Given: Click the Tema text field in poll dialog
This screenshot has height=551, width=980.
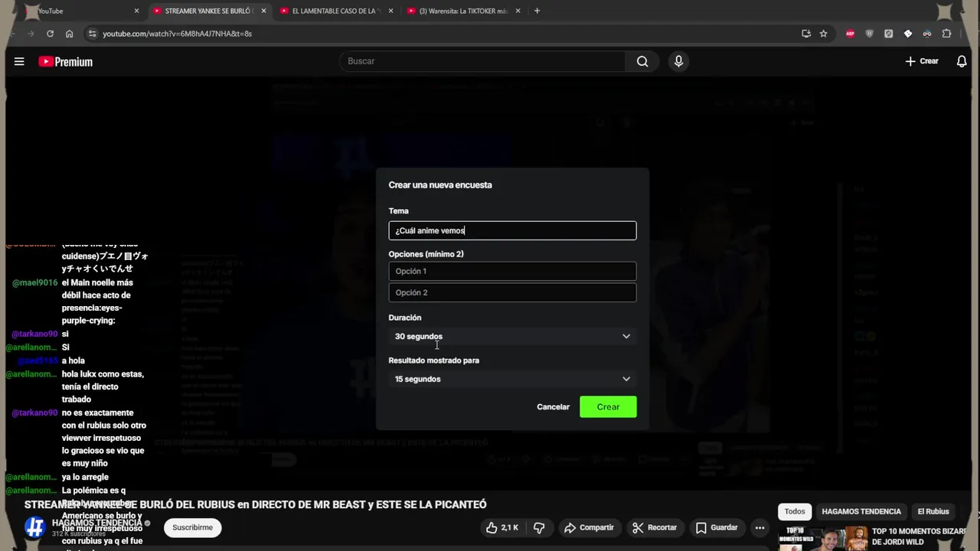Looking at the screenshot, I should point(512,230).
